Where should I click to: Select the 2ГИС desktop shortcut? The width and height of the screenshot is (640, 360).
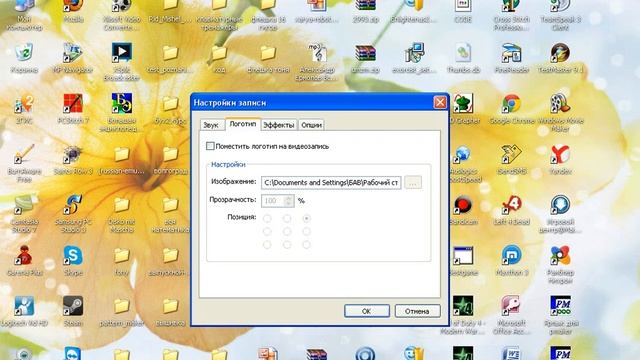(24, 109)
